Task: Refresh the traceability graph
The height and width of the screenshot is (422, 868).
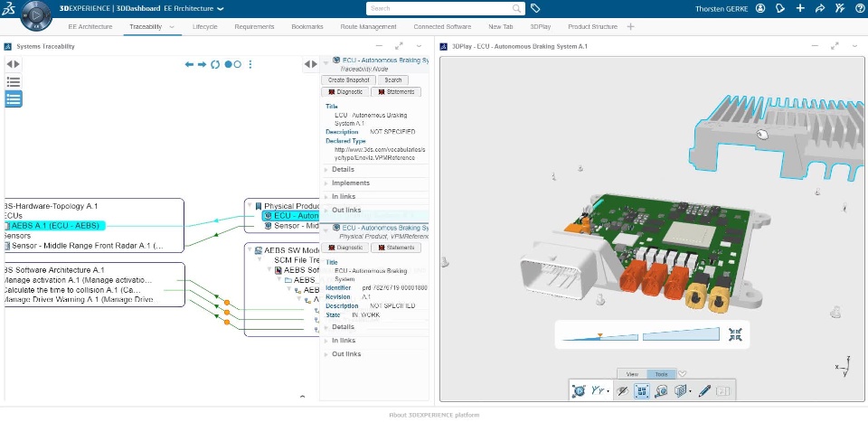Action: pos(215,65)
